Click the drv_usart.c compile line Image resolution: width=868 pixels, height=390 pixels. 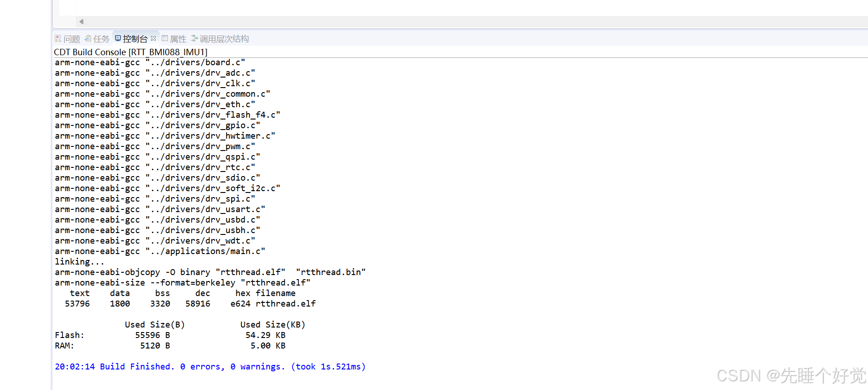[160, 209]
